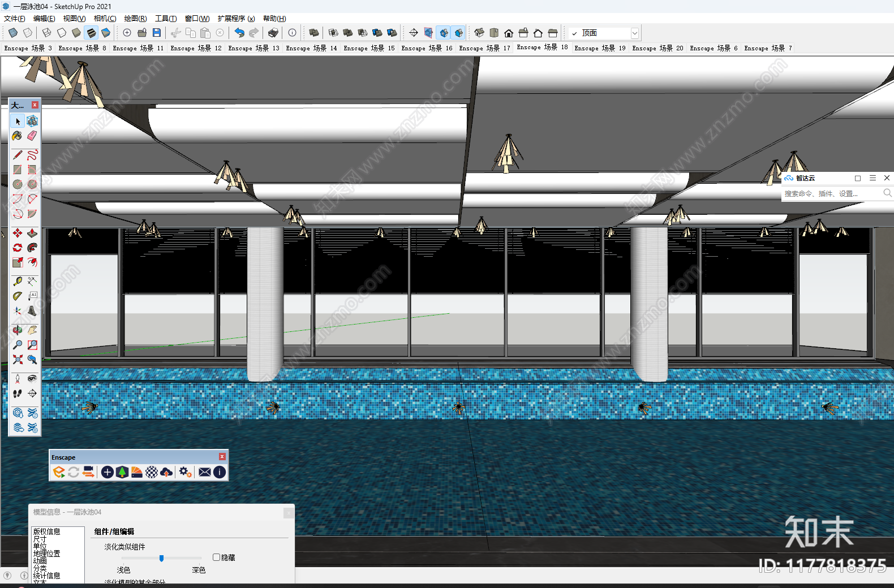Choose the Freehand drawing tool
The image size is (894, 588).
pyautogui.click(x=32, y=155)
